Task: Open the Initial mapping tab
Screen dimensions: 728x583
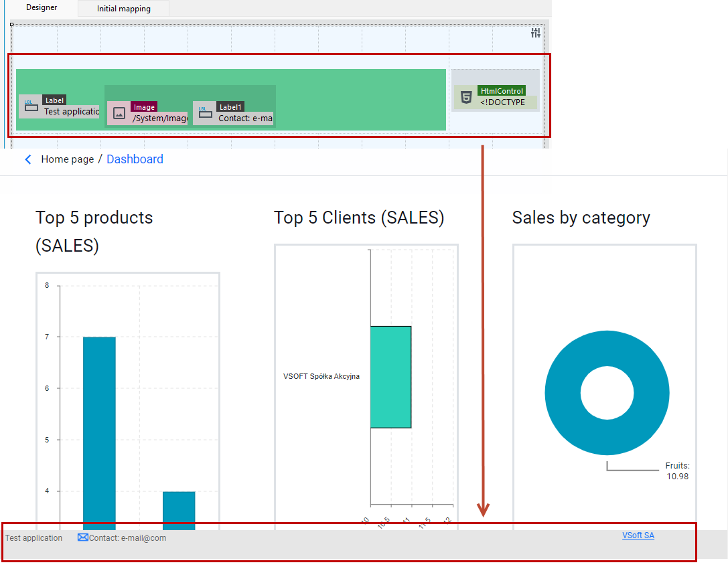Action: coord(123,9)
